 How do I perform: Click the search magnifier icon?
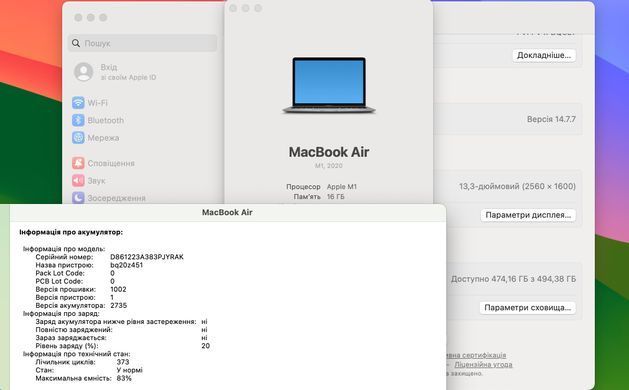tap(76, 43)
